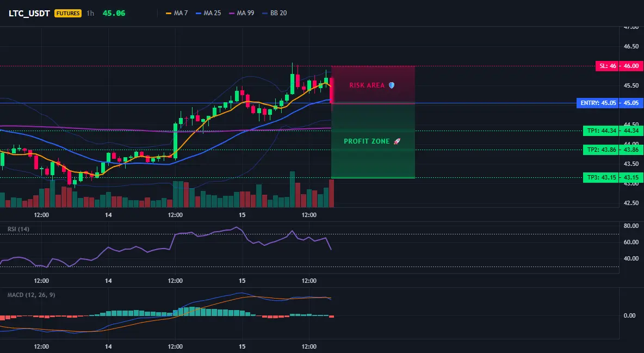Click the FUTURES badge
Viewport: 644px width, 353px height.
pyautogui.click(x=68, y=13)
